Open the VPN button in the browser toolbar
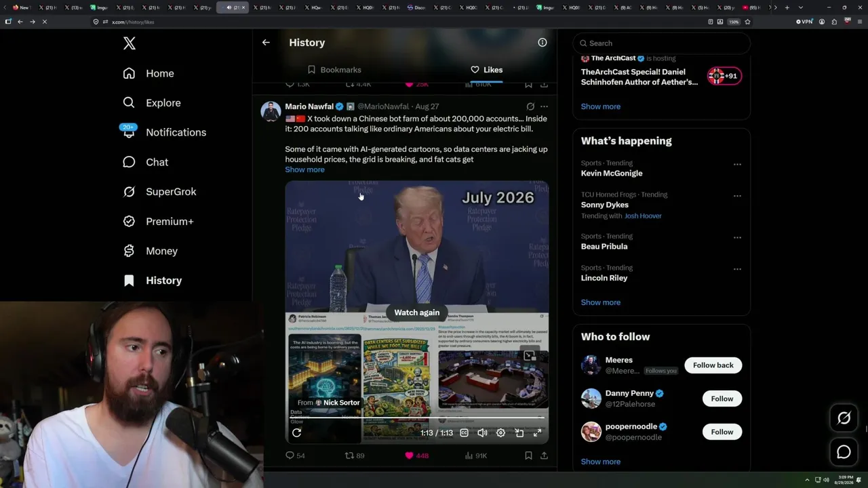 (804, 22)
